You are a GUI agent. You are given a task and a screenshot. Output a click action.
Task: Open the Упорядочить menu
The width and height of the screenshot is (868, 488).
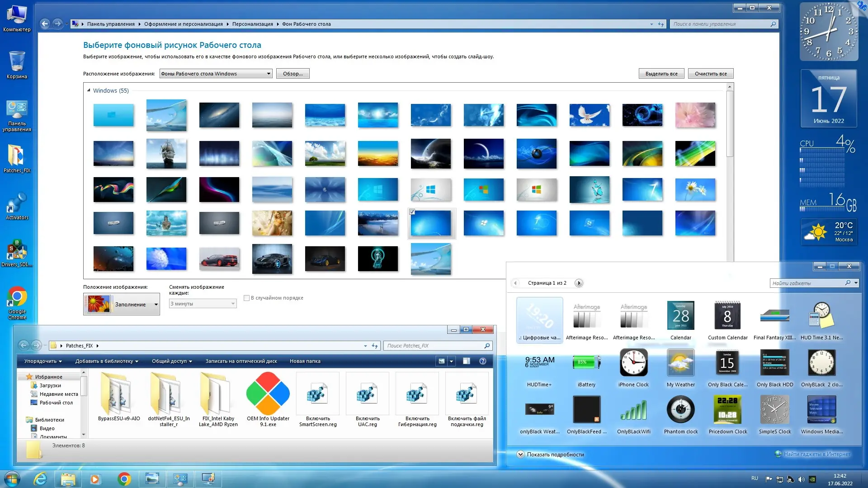[43, 361]
